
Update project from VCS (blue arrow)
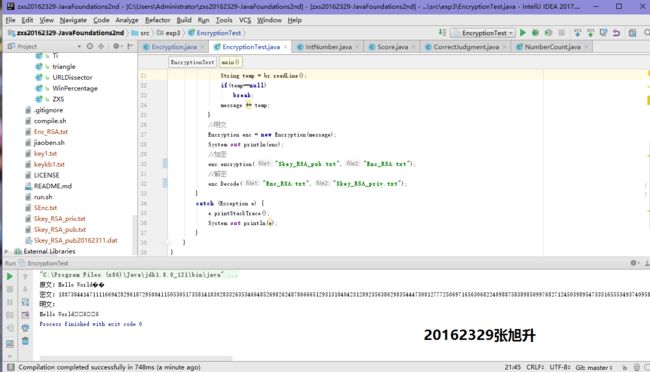[x=577, y=32]
